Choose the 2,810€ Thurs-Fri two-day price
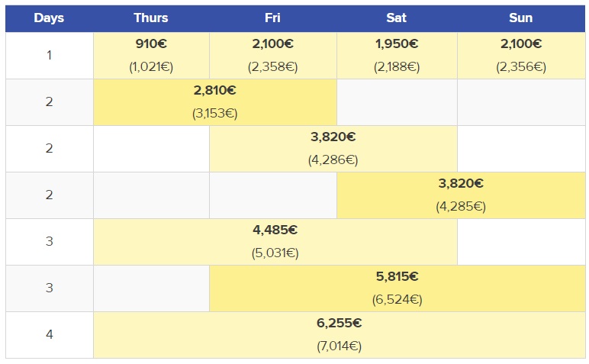This screenshot has height=364, width=589. 214,91
